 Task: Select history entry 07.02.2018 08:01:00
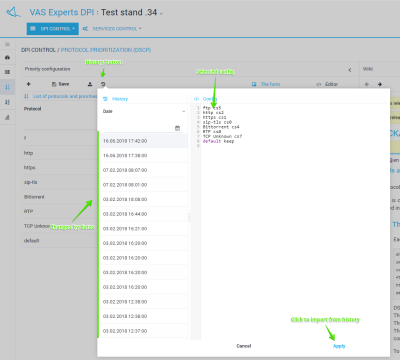[x=144, y=185]
